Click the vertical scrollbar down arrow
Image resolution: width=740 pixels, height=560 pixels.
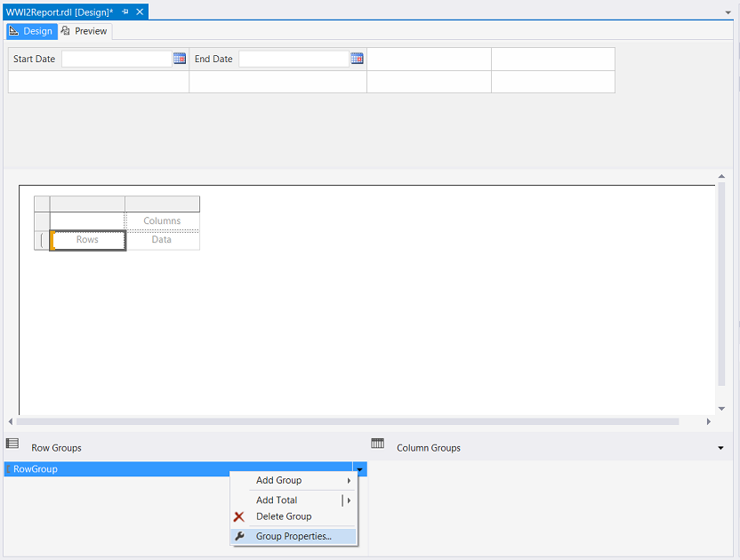(721, 409)
